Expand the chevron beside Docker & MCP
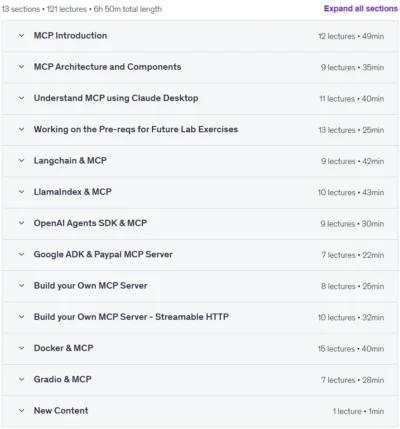400x429 pixels. [x=21, y=348]
